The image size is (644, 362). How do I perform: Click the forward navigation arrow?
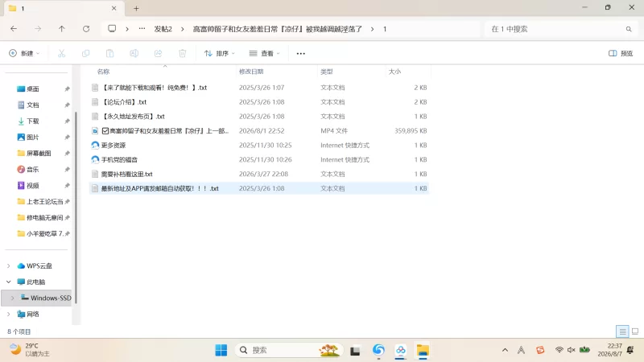[x=38, y=29]
